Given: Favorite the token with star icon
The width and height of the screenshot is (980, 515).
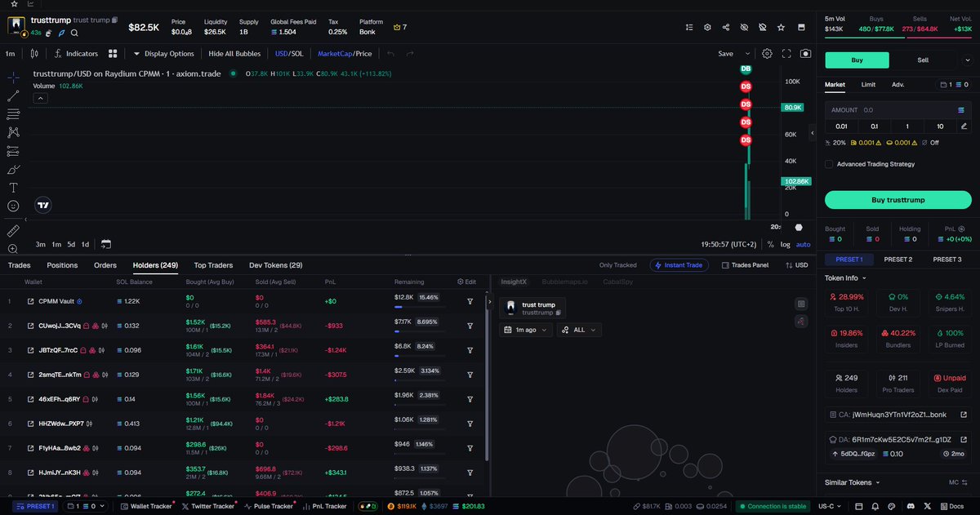Looking at the screenshot, I should 782,27.
